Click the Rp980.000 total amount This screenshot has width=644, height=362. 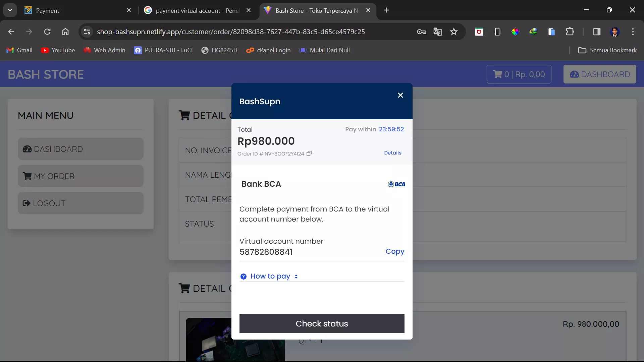266,141
